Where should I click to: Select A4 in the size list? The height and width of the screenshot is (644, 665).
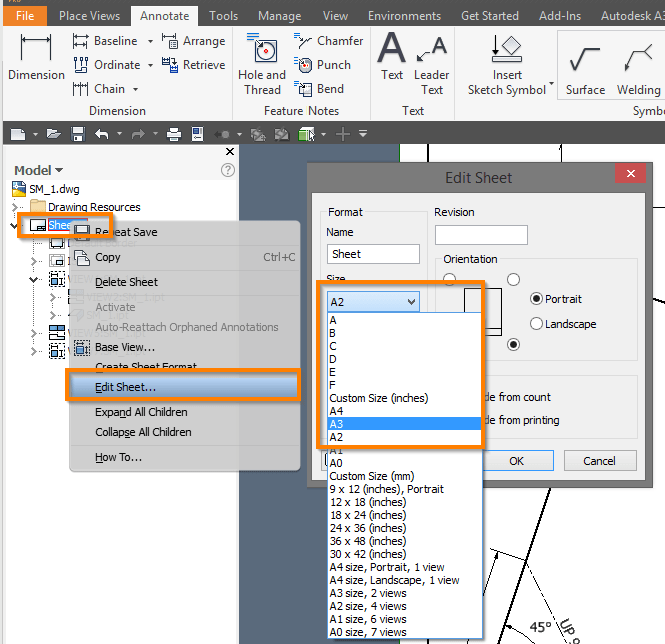(x=405, y=411)
